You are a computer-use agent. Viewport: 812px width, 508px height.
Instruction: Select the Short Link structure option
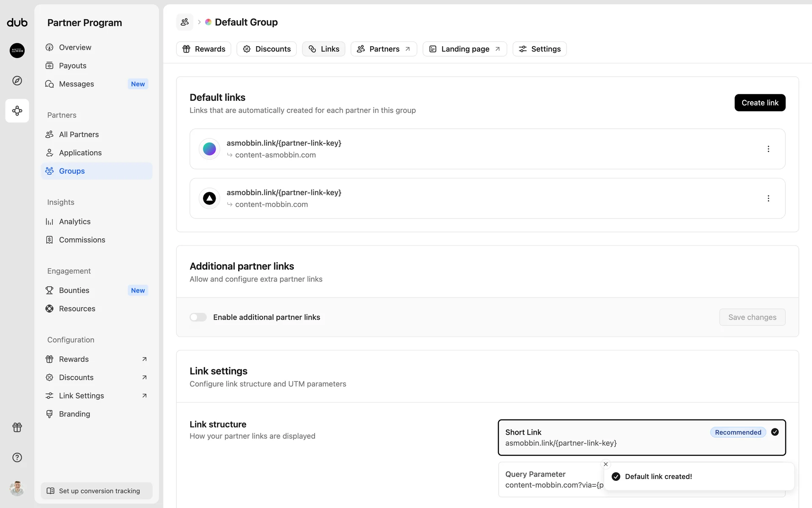(x=641, y=437)
